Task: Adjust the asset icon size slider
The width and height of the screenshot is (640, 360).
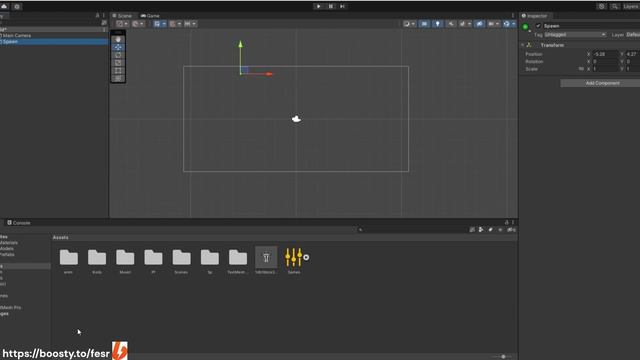Action: [x=502, y=356]
